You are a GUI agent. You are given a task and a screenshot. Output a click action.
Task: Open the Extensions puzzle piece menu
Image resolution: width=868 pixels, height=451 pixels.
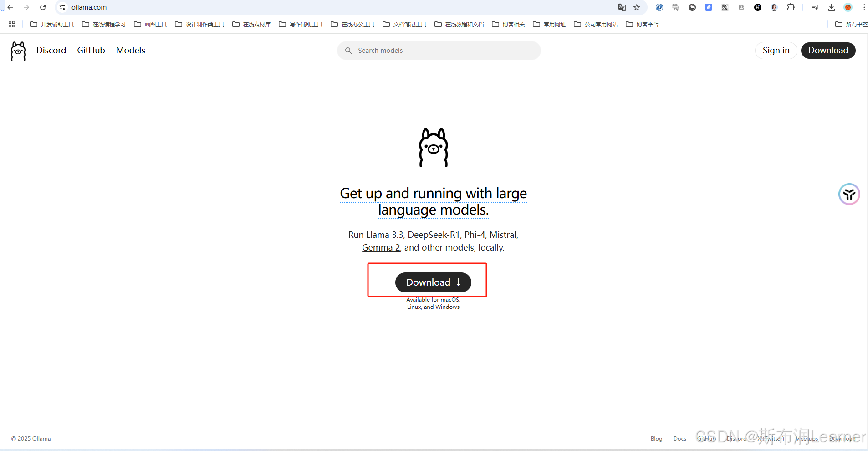(x=791, y=7)
